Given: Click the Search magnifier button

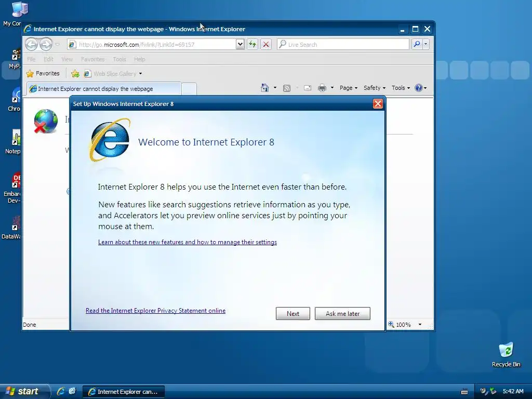Looking at the screenshot, I should (x=417, y=44).
